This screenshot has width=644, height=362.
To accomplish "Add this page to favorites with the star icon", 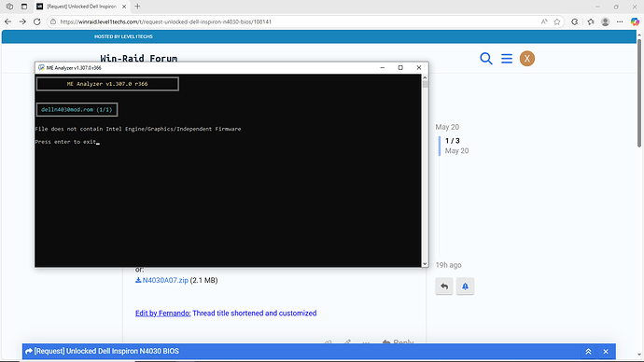I will (557, 21).
